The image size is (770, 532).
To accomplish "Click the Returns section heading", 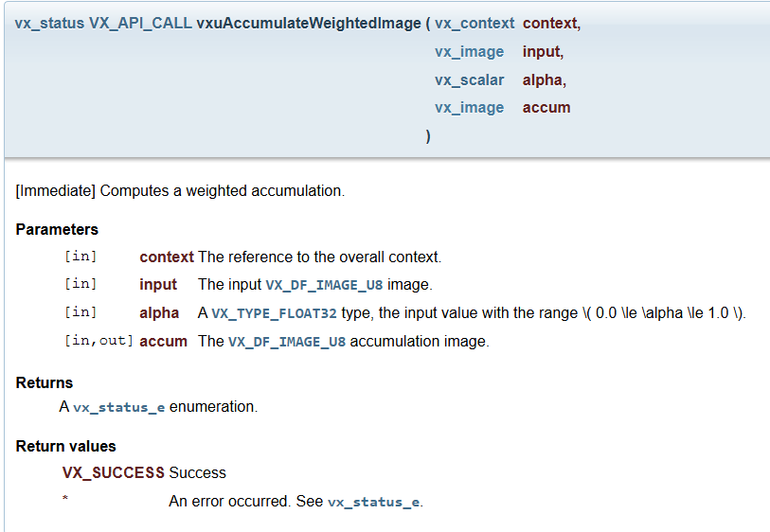I will (x=45, y=382).
